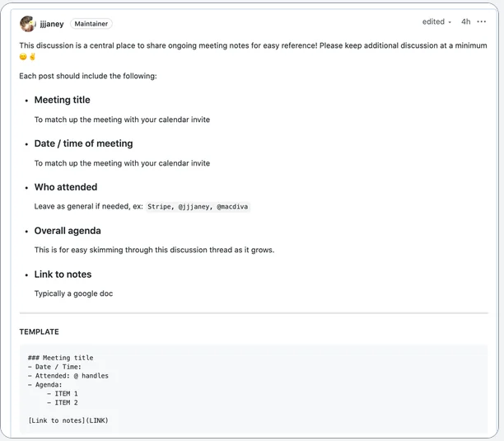Viewport: 504px width, 441px height.
Task: Open the three-dot options menu
Action: point(481,21)
